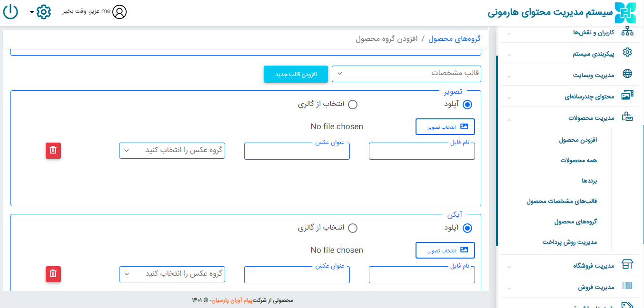This screenshot has width=644, height=308.
Task: Select انتخاب از گالری in آیکن section
Action: (353, 228)
